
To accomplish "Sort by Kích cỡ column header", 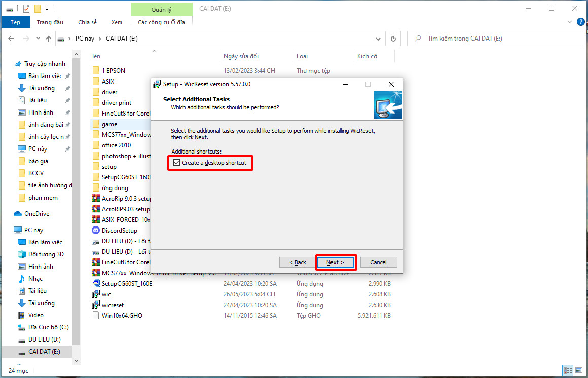I will tap(367, 56).
